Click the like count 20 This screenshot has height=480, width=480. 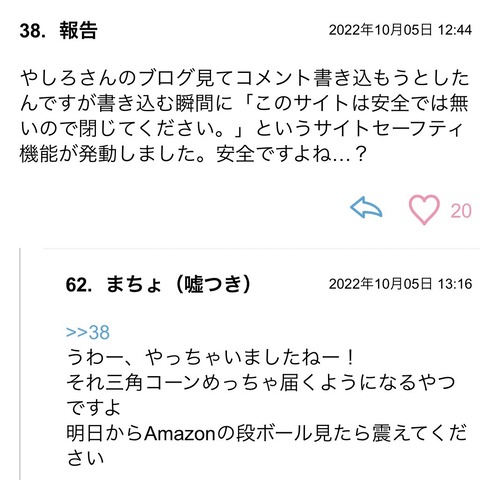(x=461, y=211)
